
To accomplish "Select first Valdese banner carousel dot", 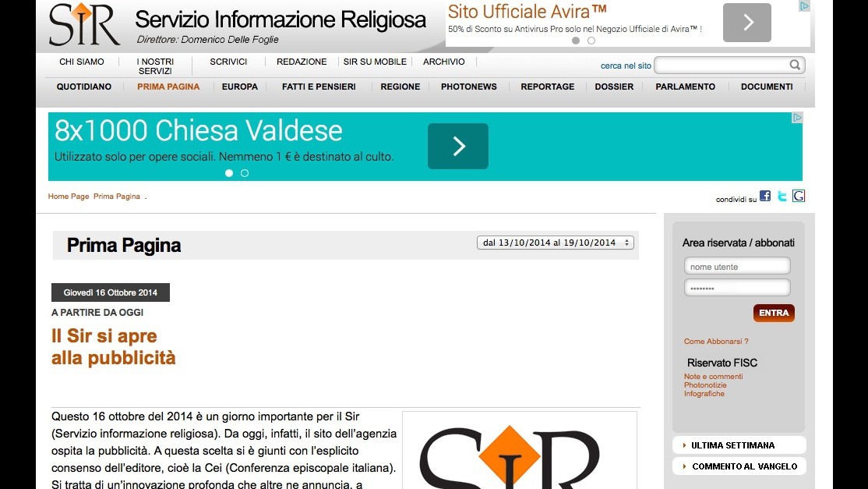I will (x=228, y=173).
